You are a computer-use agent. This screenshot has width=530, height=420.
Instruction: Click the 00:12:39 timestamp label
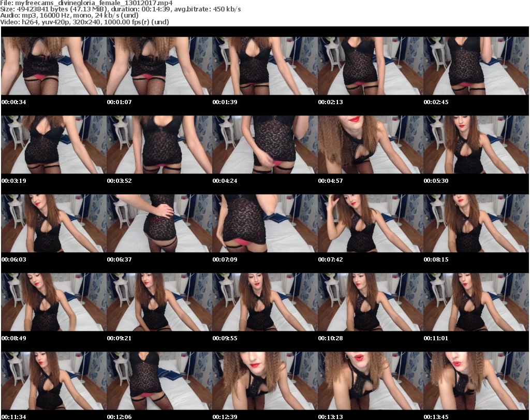(225, 417)
